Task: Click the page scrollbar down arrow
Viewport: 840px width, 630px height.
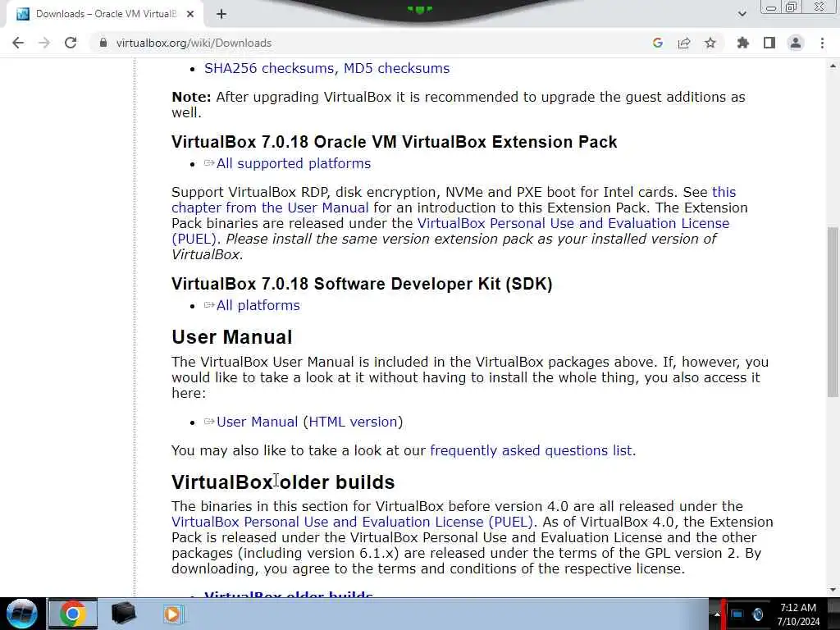Action: [833, 590]
